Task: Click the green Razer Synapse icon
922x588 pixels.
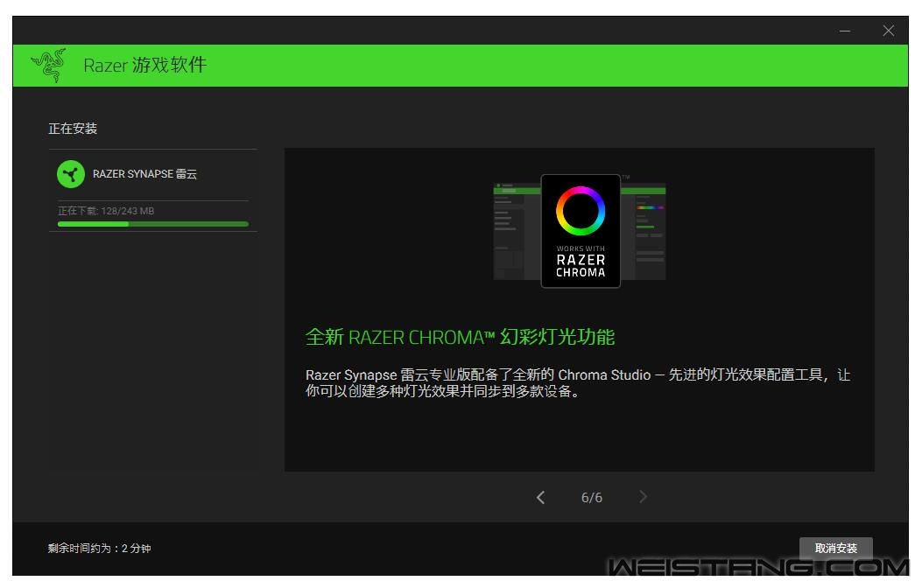Action: point(70,174)
